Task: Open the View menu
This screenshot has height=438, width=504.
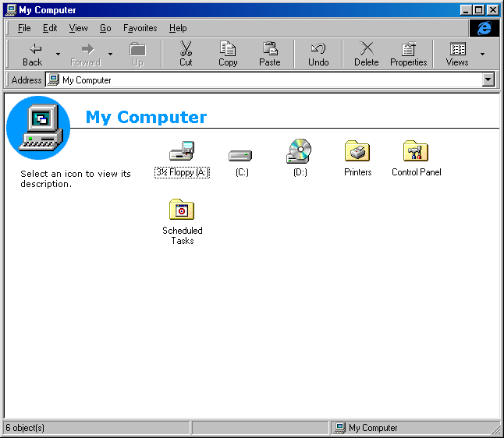Action: coord(78,28)
